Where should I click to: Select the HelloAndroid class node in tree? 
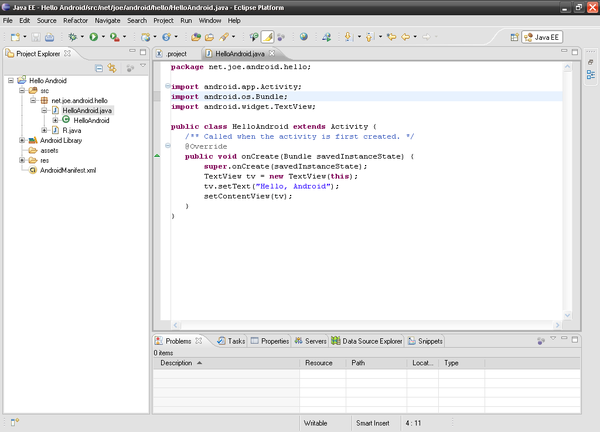pos(90,120)
